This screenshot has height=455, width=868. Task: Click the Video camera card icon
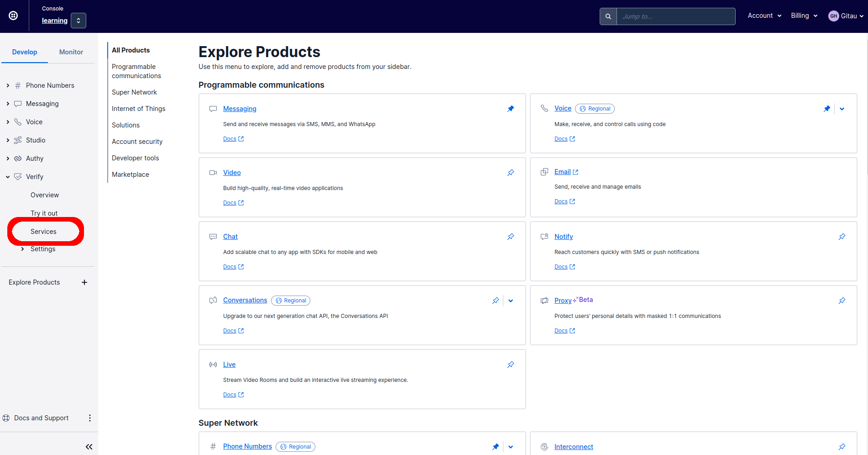click(213, 173)
